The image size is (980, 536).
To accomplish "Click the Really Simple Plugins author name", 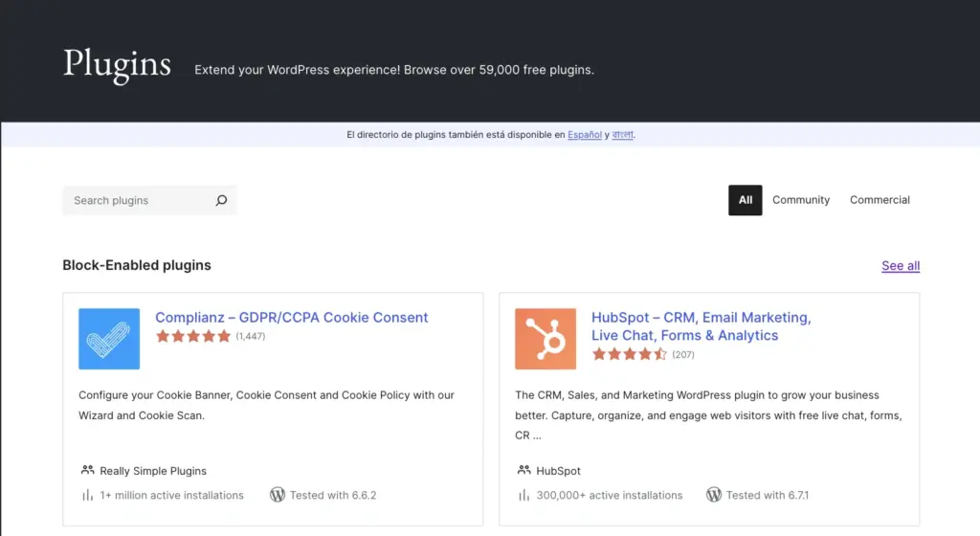I will pyautogui.click(x=153, y=471).
